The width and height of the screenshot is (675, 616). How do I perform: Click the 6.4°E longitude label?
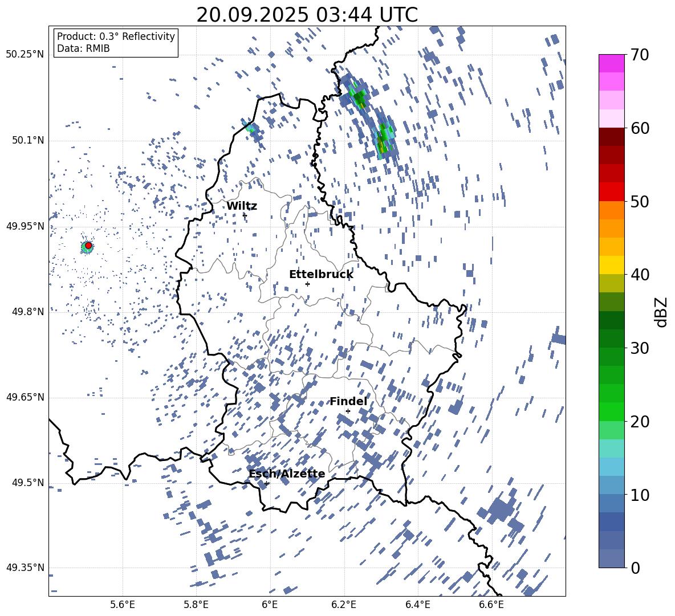(x=418, y=605)
